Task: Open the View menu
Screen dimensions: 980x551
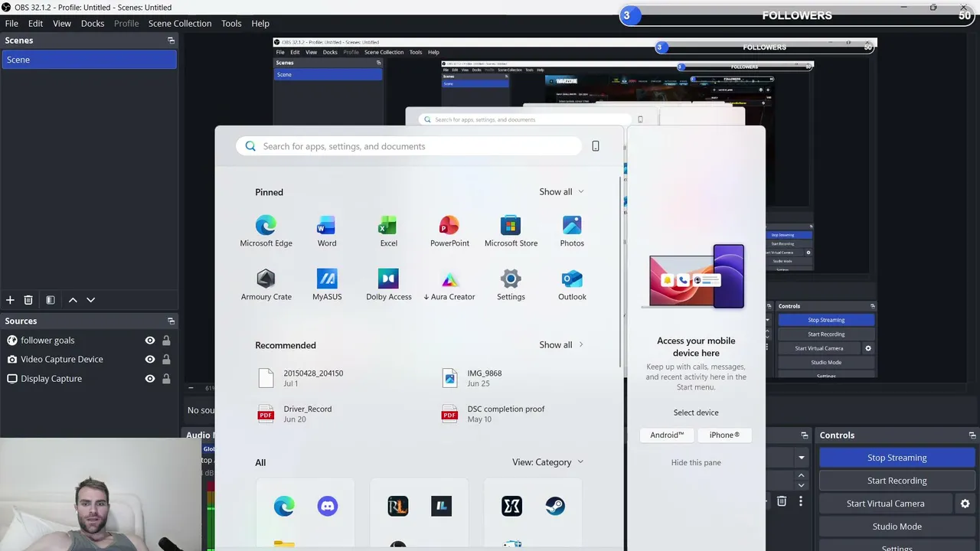Action: [62, 24]
